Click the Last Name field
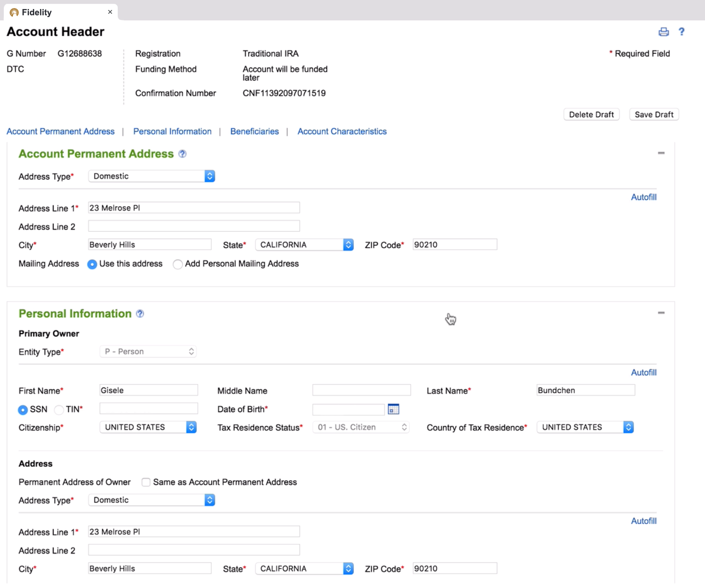Screen dimensions: 705x588 pyautogui.click(x=586, y=390)
